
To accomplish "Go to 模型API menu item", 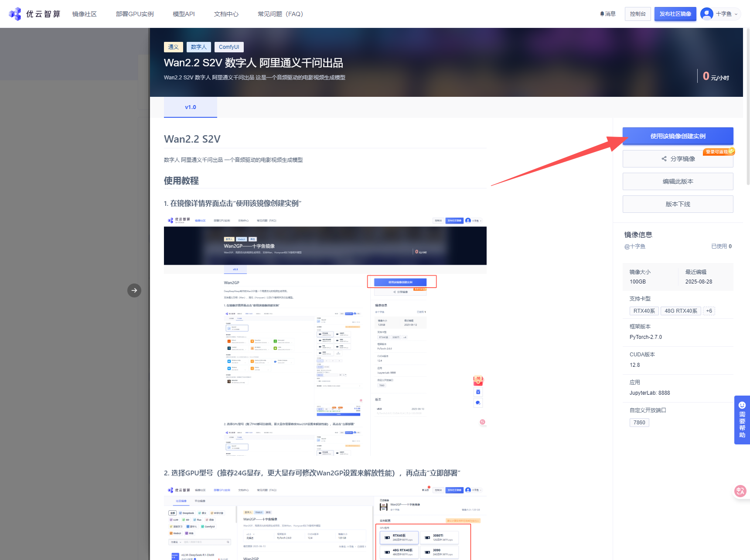I will click(184, 14).
